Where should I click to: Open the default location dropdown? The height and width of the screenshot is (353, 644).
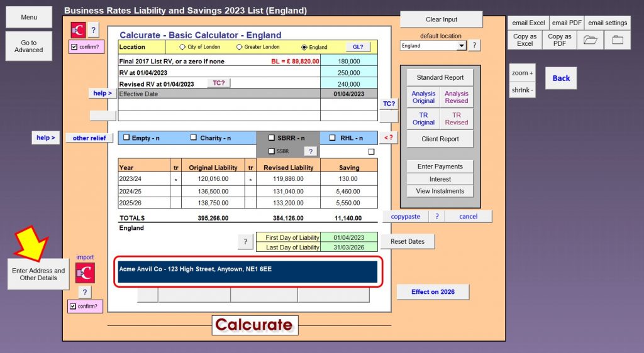pos(462,46)
